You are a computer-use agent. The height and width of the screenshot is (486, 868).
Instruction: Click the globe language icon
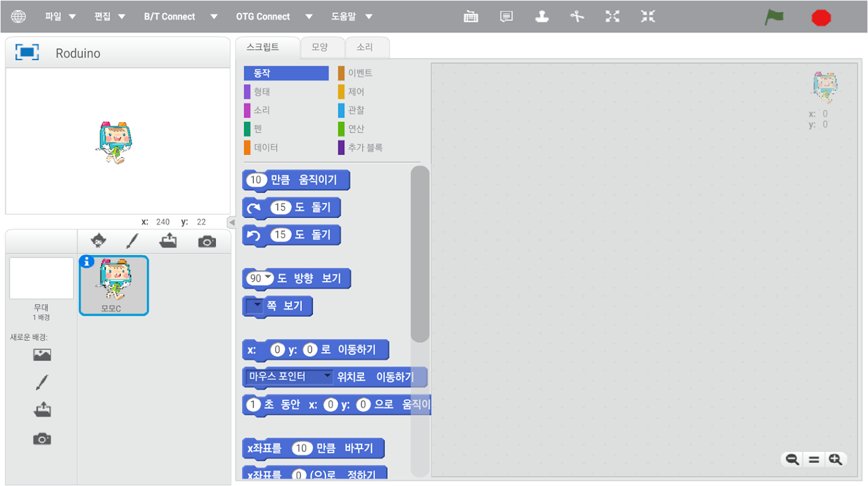(19, 17)
